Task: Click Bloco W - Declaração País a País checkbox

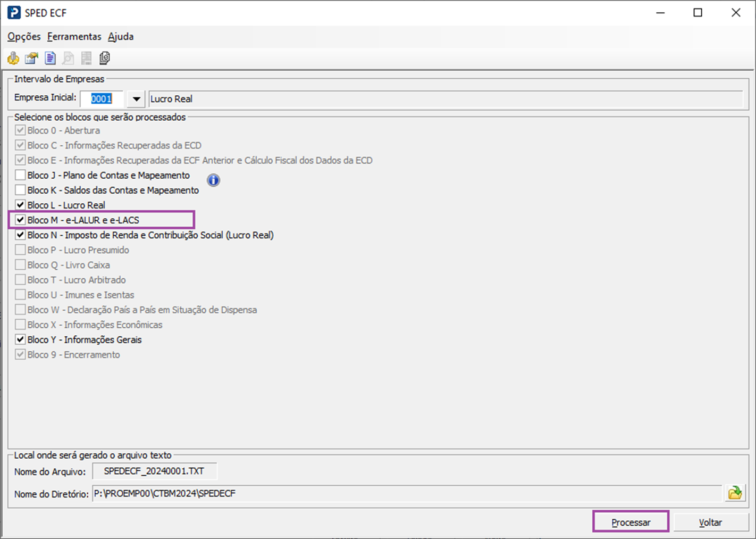Action: tap(20, 310)
